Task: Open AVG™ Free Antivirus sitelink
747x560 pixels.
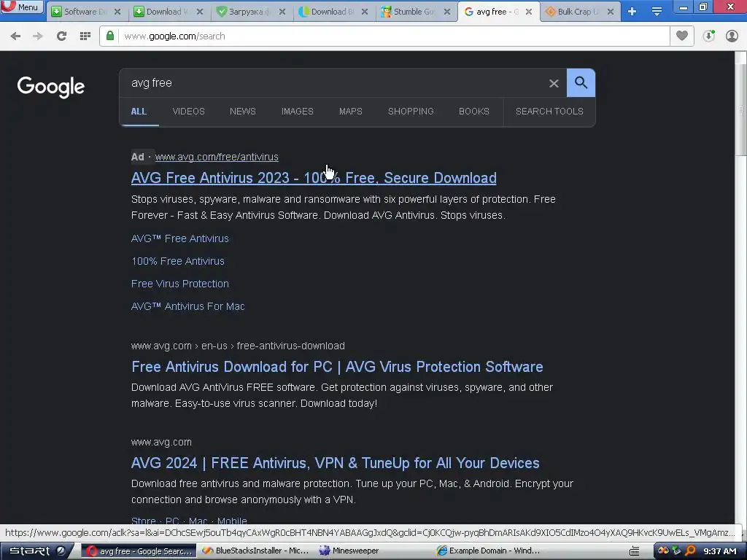Action: pyautogui.click(x=180, y=238)
